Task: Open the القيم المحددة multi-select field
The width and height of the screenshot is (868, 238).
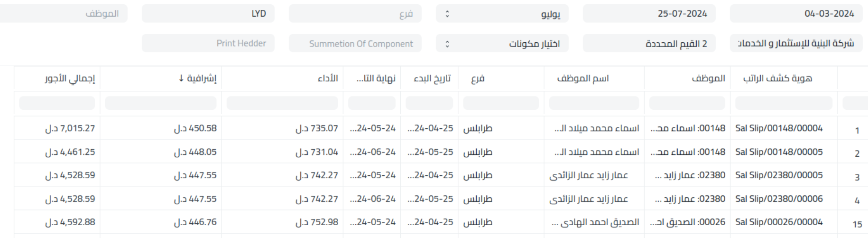Action: point(649,44)
